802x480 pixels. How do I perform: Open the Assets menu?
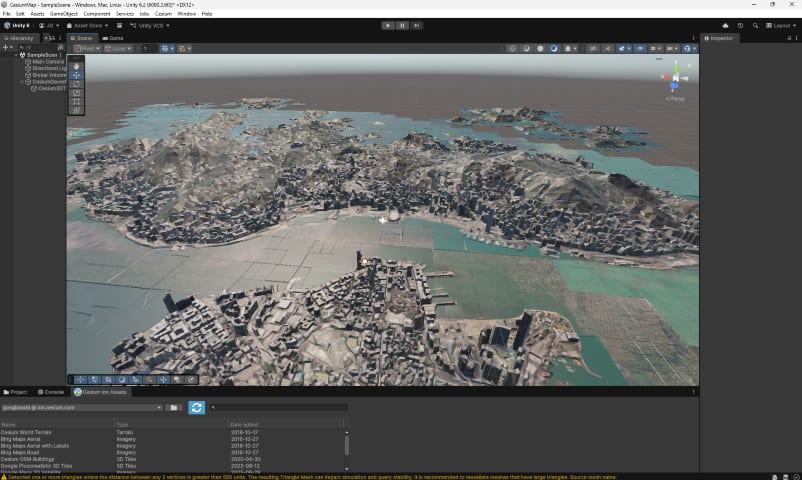(x=37, y=14)
